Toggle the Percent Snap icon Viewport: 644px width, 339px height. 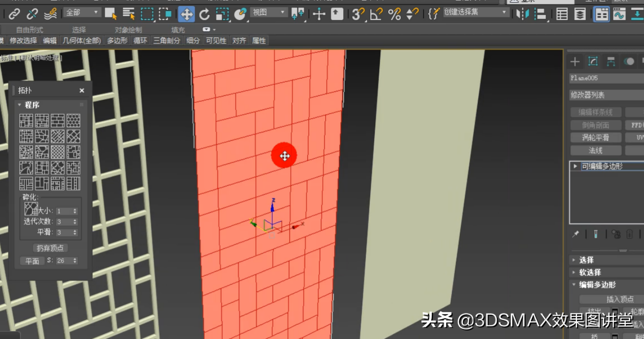394,14
